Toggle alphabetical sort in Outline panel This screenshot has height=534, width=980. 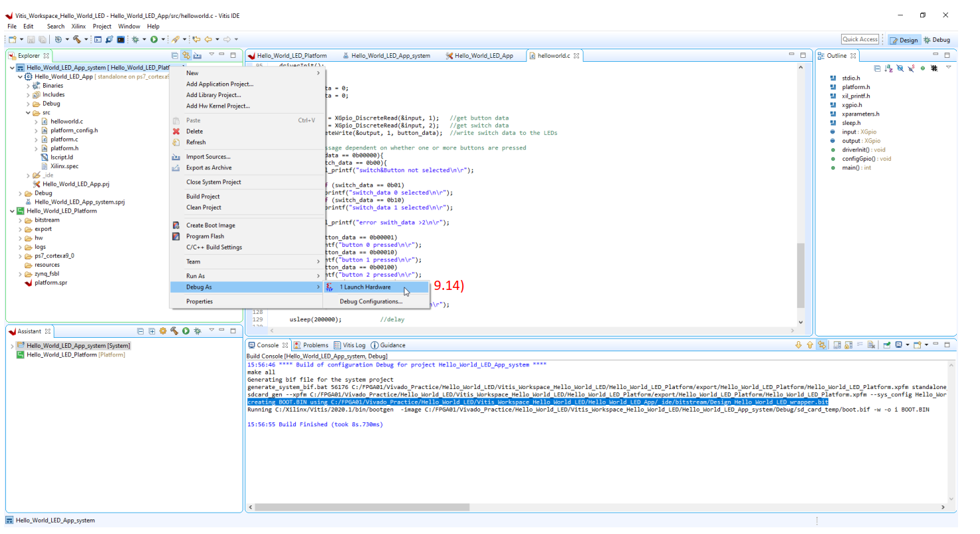(x=888, y=68)
